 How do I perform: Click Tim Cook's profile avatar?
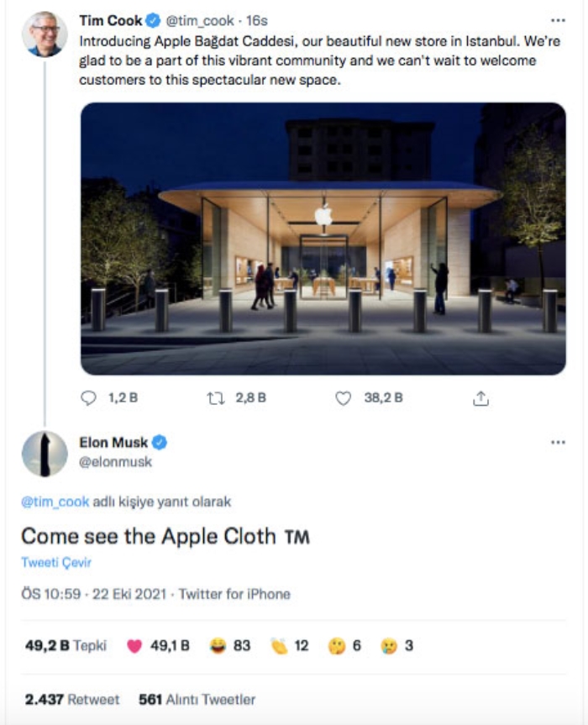point(45,34)
